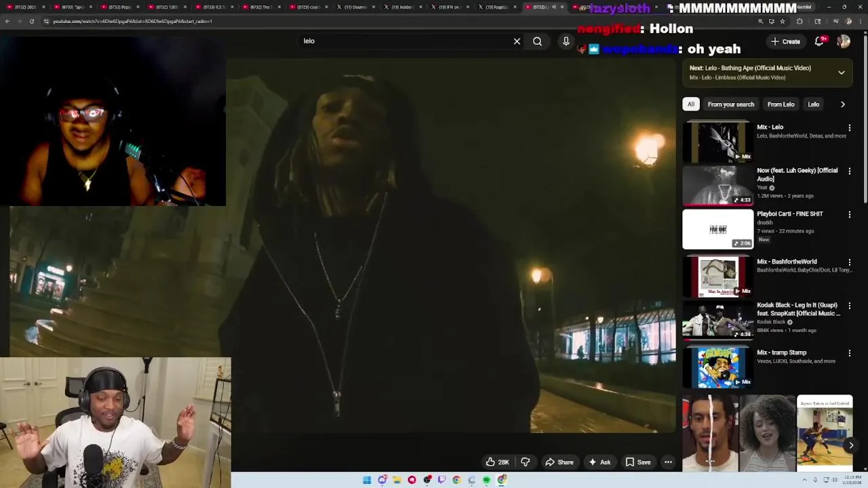868x488 pixels.
Task: Open the 'Mix - tramp Stamp' title
Action: pos(782,352)
